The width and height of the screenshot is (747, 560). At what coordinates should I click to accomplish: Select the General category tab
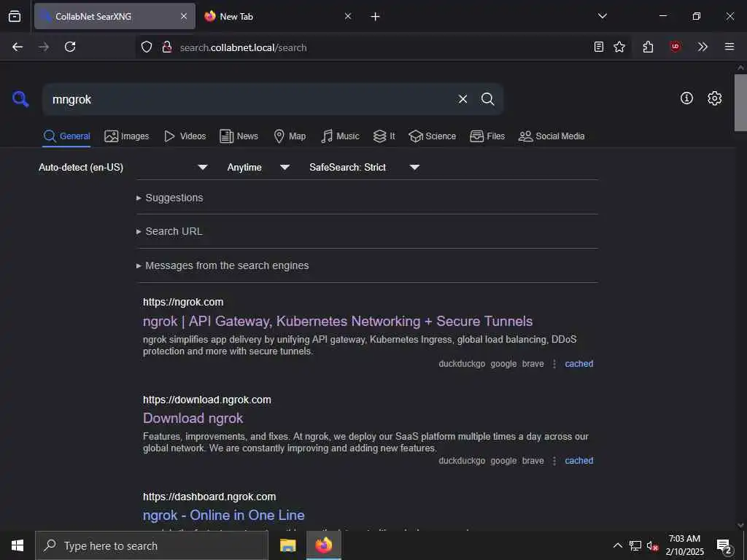tap(66, 136)
